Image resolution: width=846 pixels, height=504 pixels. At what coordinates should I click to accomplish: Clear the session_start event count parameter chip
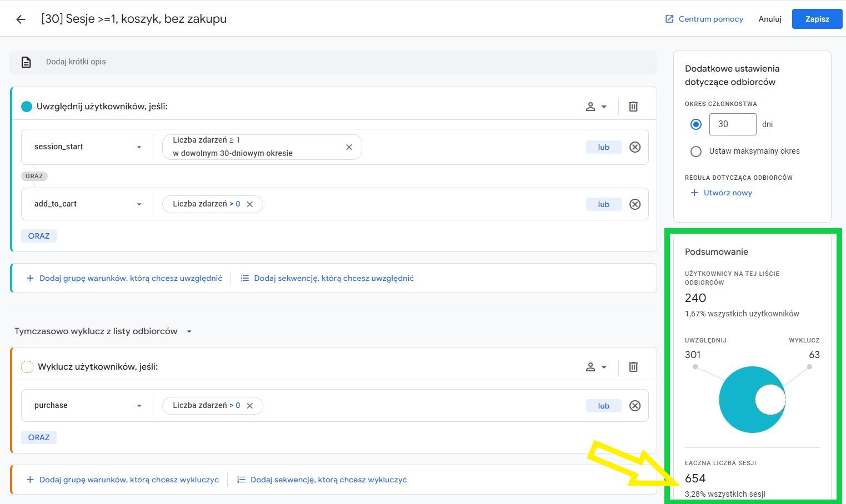(349, 147)
